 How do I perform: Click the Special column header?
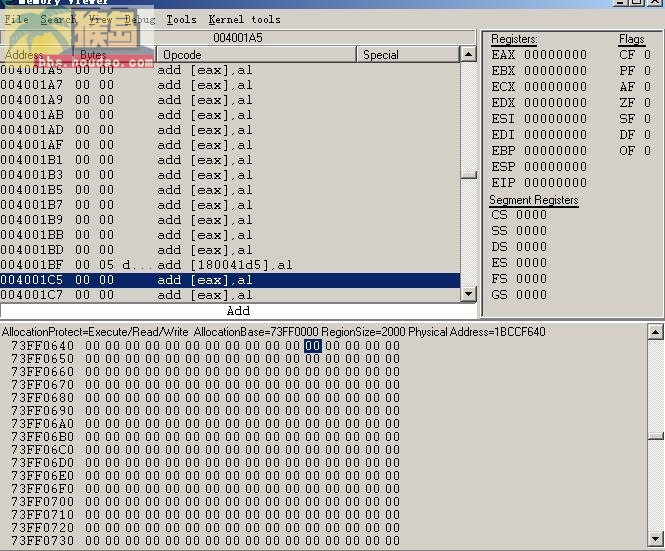point(408,55)
